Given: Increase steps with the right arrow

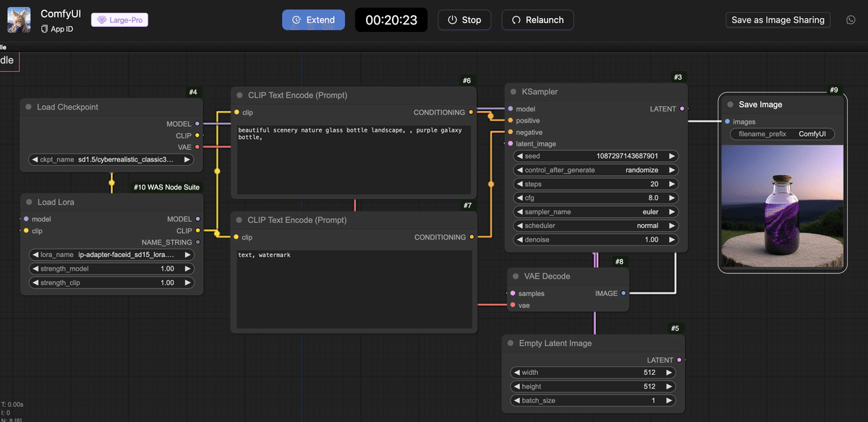Looking at the screenshot, I should point(672,184).
